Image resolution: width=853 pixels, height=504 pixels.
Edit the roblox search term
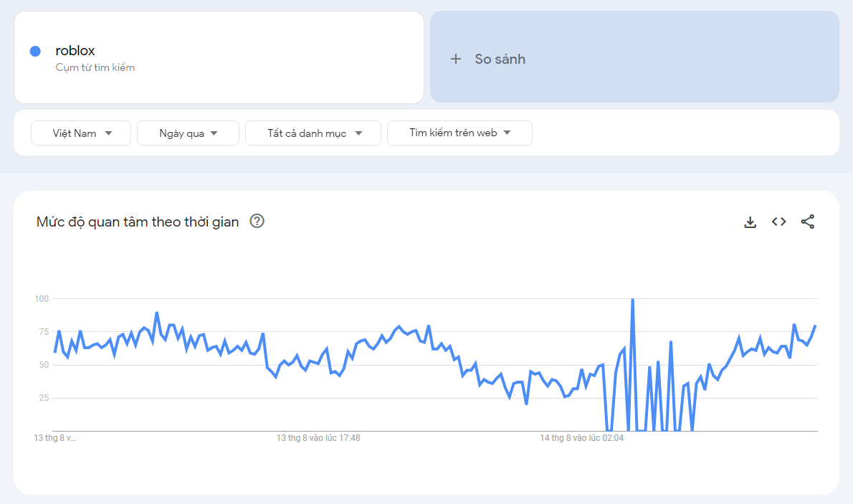pos(75,51)
